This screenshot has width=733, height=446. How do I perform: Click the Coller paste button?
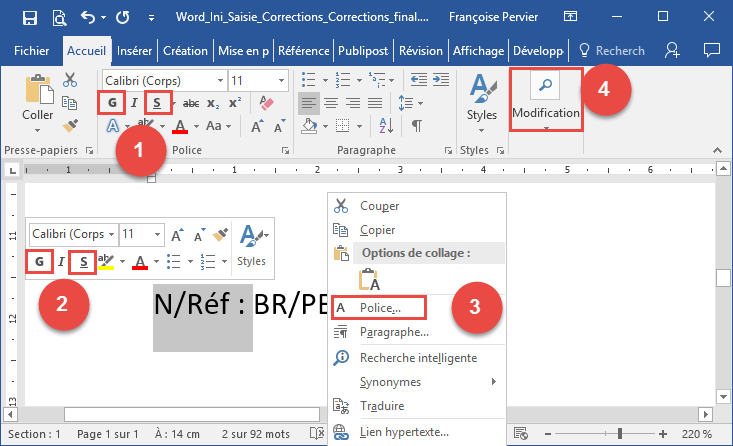click(x=38, y=100)
